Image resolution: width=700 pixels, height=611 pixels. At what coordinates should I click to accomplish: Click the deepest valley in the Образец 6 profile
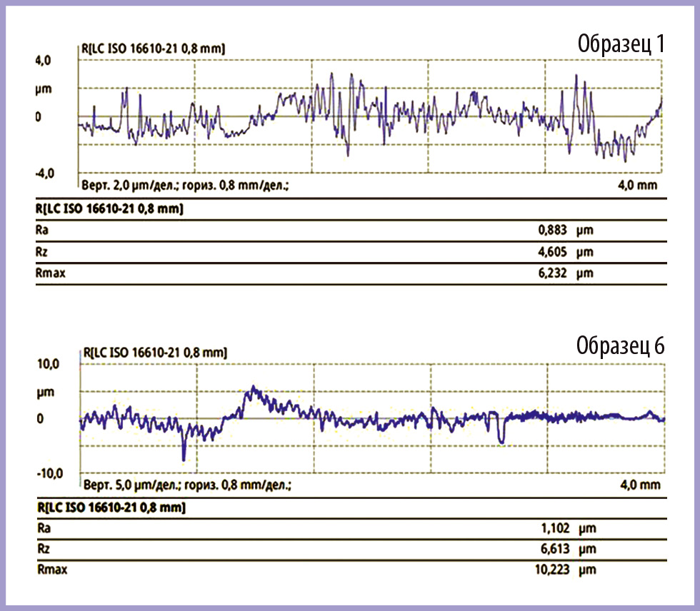click(184, 458)
